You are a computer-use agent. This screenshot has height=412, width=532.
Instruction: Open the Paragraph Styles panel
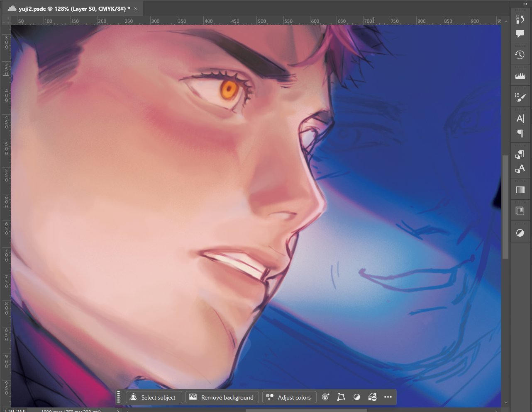tap(520, 155)
